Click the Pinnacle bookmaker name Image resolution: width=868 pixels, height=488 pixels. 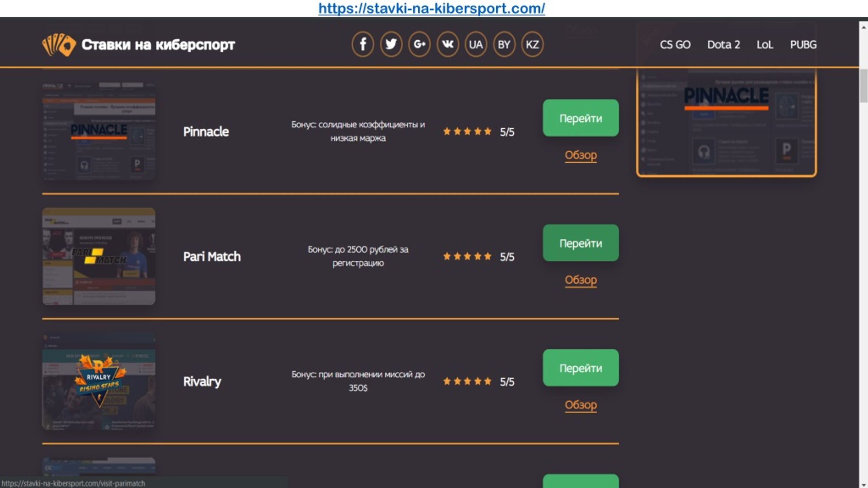coord(206,131)
